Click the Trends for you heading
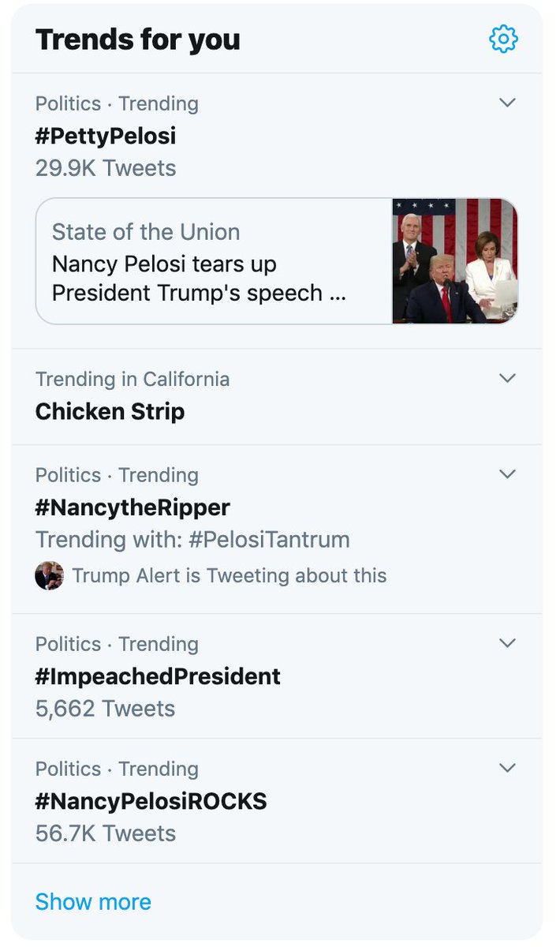Image resolution: width=560 pixels, height=947 pixels. [x=138, y=39]
